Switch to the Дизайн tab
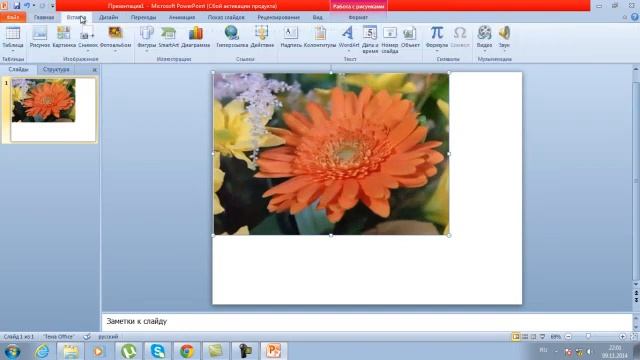Image resolution: width=640 pixels, height=360 pixels. 109,18
